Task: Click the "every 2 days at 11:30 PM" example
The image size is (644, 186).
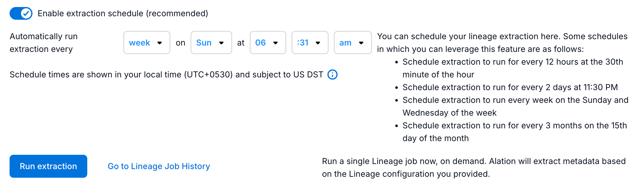Action: (x=510, y=87)
